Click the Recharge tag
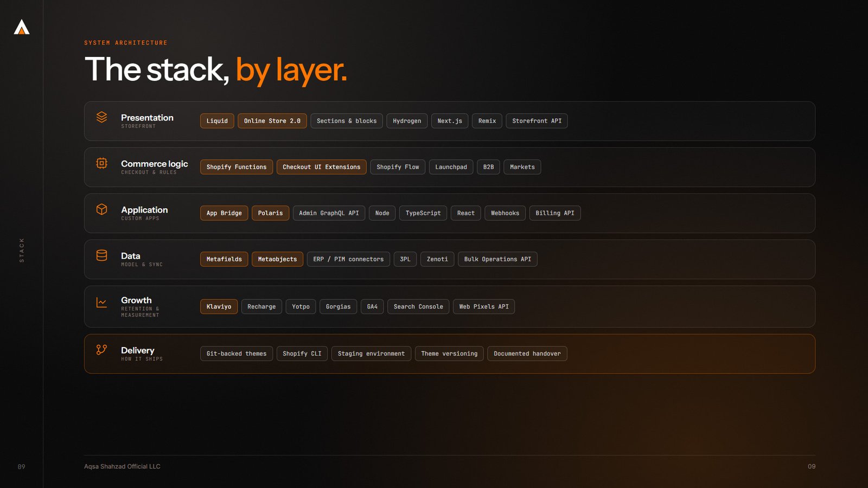The width and height of the screenshot is (868, 488). click(261, 307)
